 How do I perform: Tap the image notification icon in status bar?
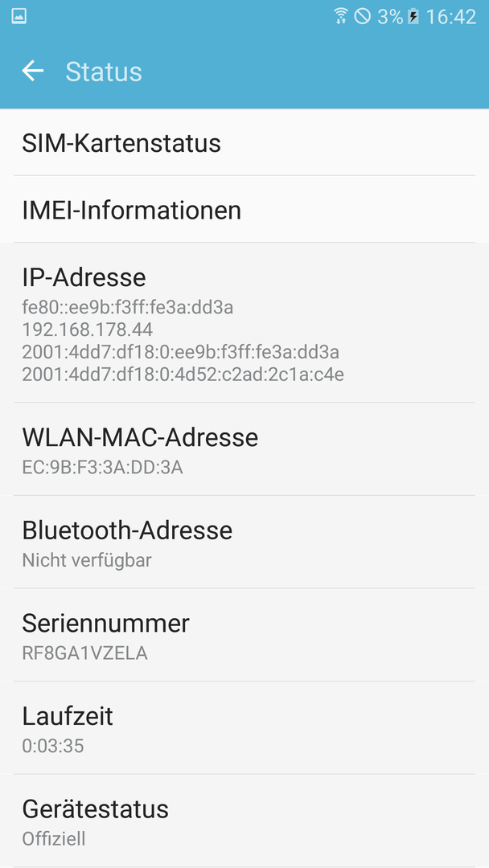19,16
